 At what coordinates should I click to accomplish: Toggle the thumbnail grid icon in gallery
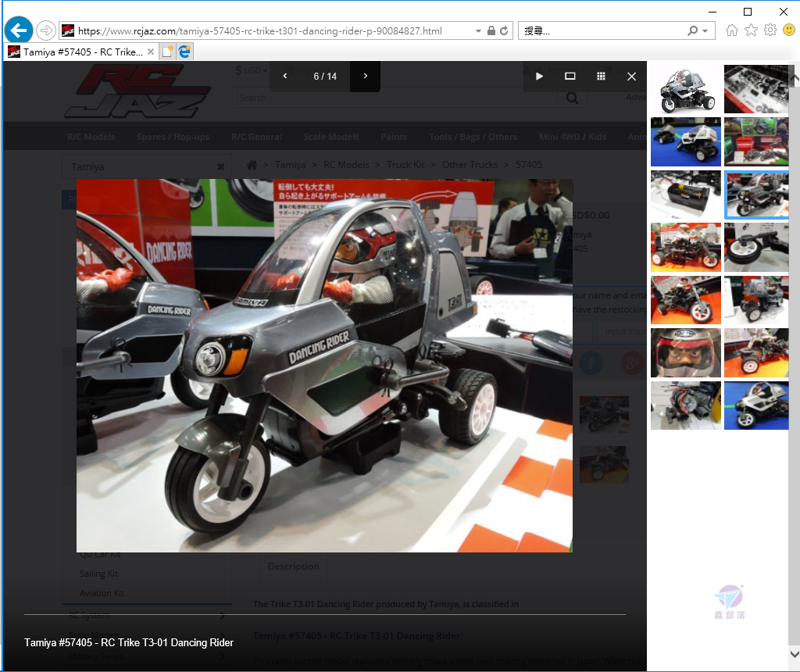[x=601, y=76]
